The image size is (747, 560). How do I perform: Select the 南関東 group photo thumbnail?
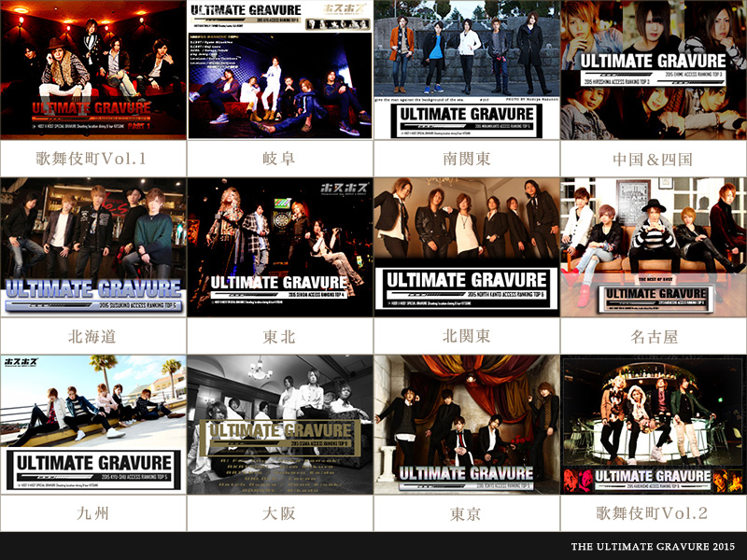tap(466, 70)
